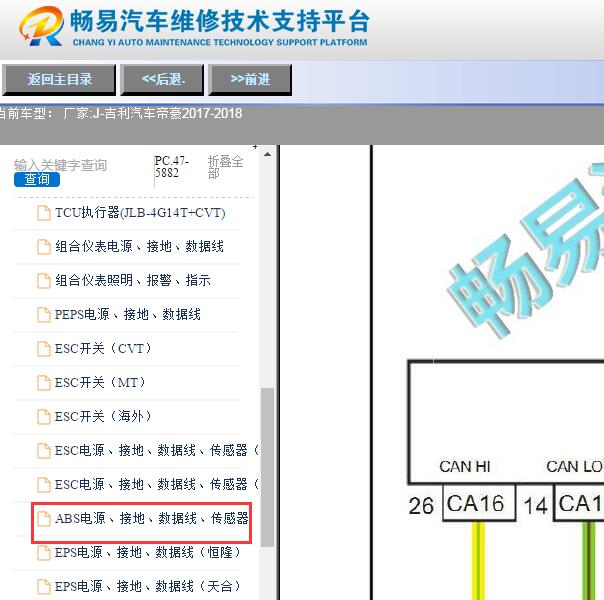Click document icon beside ESC开关（海外）
Image resolution: width=604 pixels, height=600 pixels.
pos(44,417)
